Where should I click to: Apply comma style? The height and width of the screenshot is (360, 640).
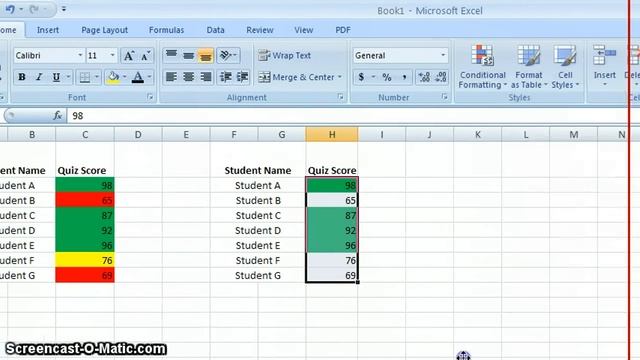(404, 77)
